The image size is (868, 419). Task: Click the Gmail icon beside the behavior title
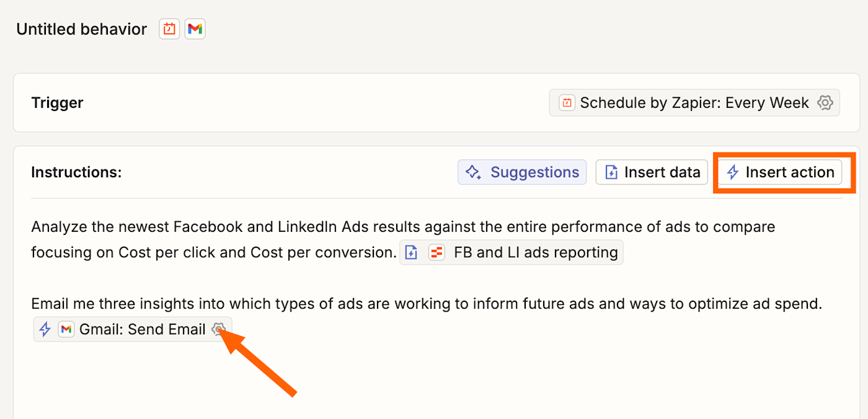point(195,29)
